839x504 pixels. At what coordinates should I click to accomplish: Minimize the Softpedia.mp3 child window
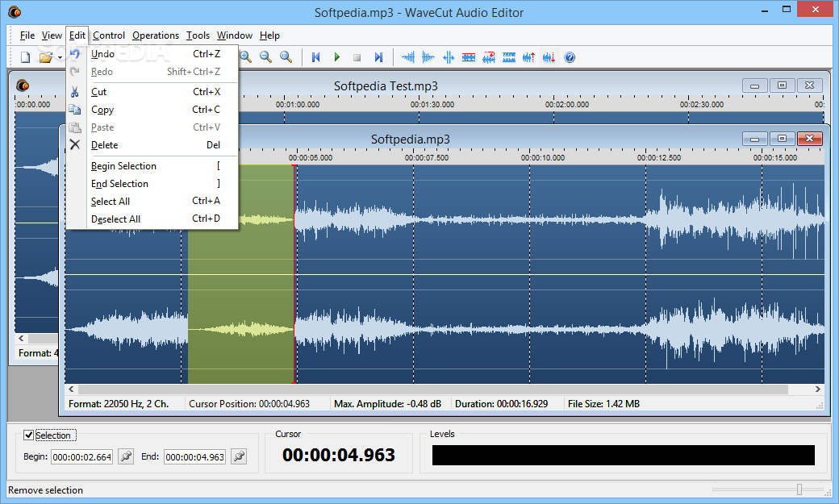755,140
